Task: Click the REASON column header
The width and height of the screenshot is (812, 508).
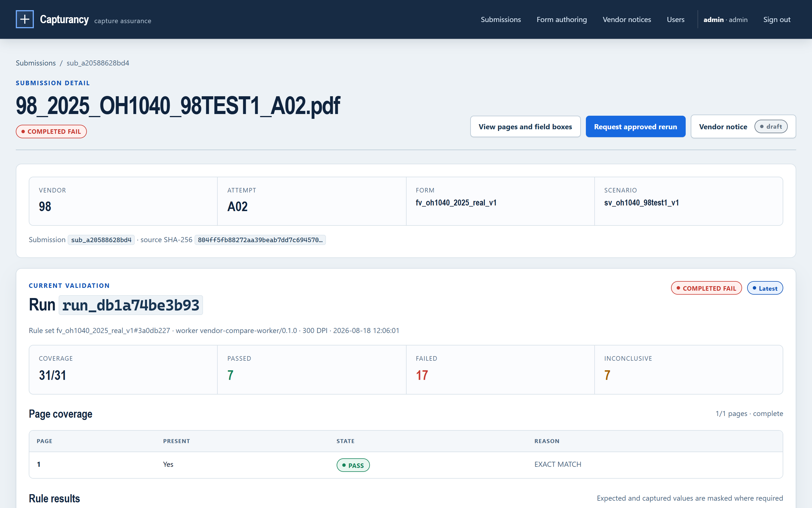Action: pos(547,441)
